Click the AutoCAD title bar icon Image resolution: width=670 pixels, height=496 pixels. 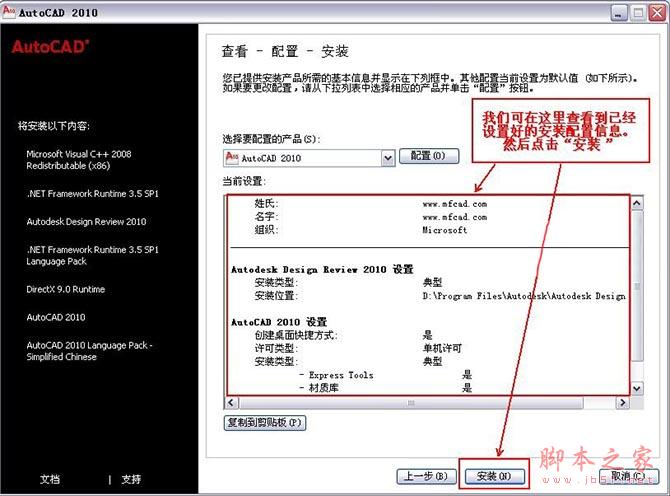pos(9,12)
